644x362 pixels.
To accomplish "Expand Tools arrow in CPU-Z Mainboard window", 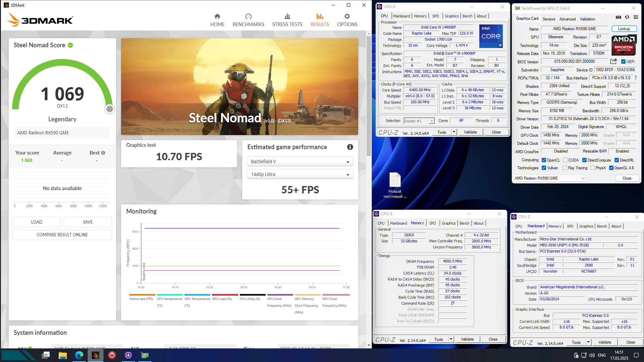I will (x=588, y=342).
